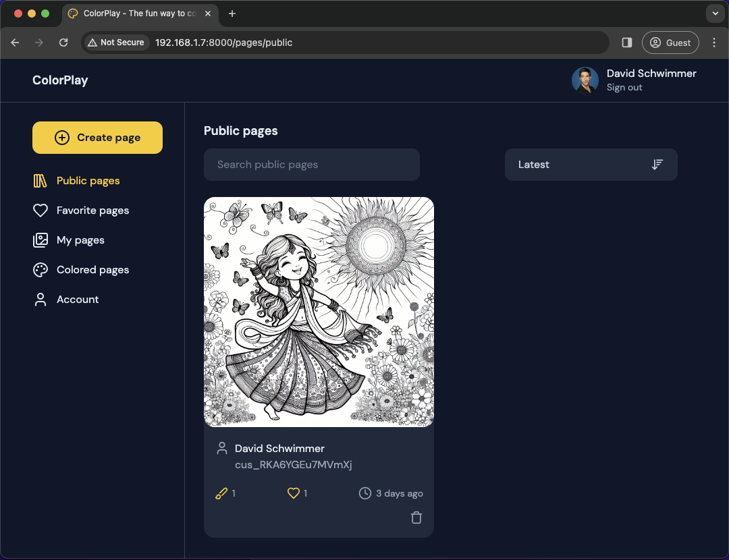Click the sort order icon in Latest
The height and width of the screenshot is (560, 729).
tap(657, 165)
